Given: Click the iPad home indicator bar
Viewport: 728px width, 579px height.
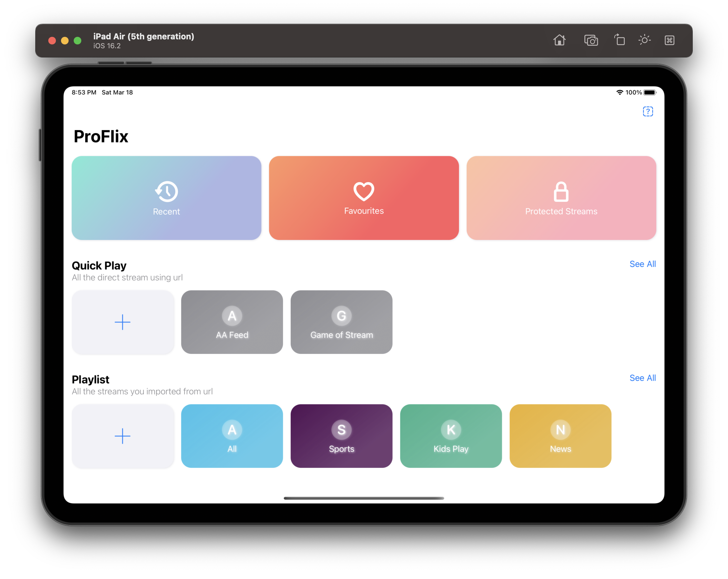Looking at the screenshot, I should point(364,498).
